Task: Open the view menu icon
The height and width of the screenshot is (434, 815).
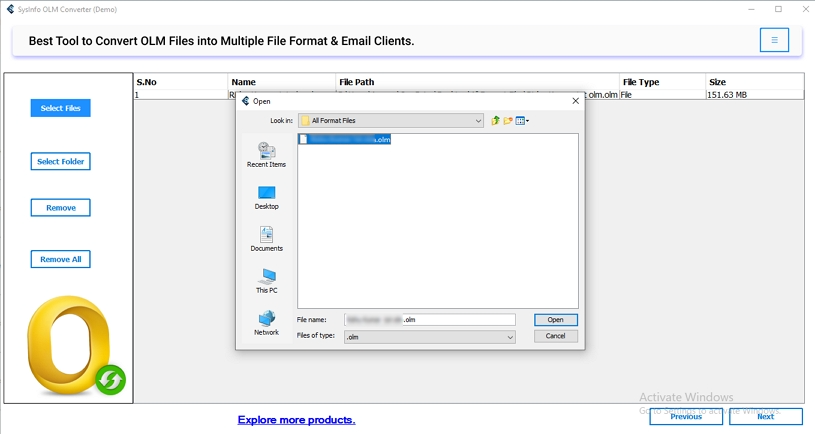Action: tap(522, 121)
